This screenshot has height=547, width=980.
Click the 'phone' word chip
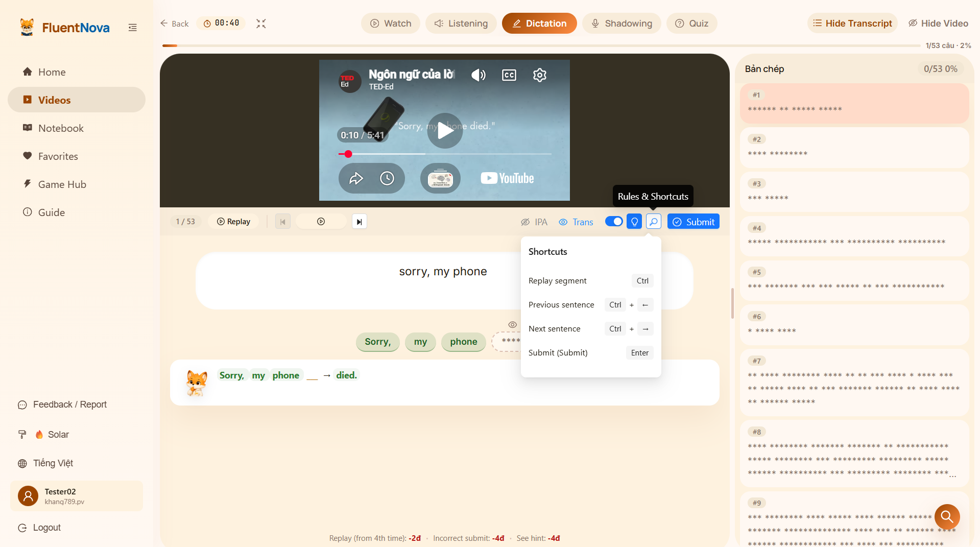point(464,342)
